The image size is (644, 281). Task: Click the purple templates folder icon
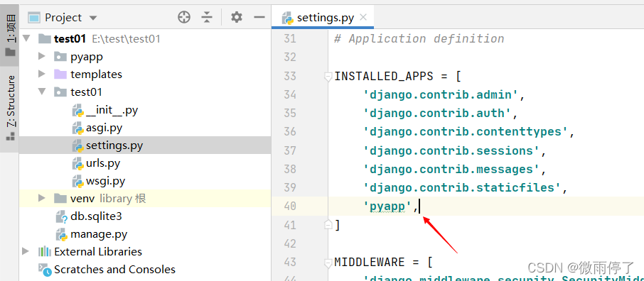tap(60, 75)
